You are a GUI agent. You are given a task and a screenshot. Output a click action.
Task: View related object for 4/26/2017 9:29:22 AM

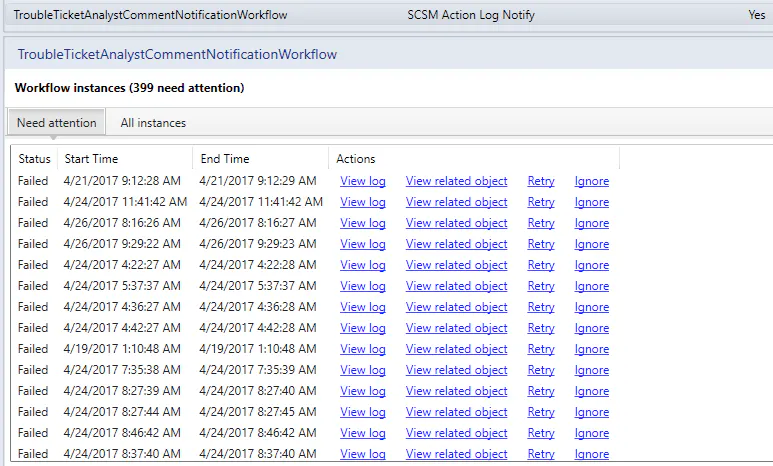(457, 244)
